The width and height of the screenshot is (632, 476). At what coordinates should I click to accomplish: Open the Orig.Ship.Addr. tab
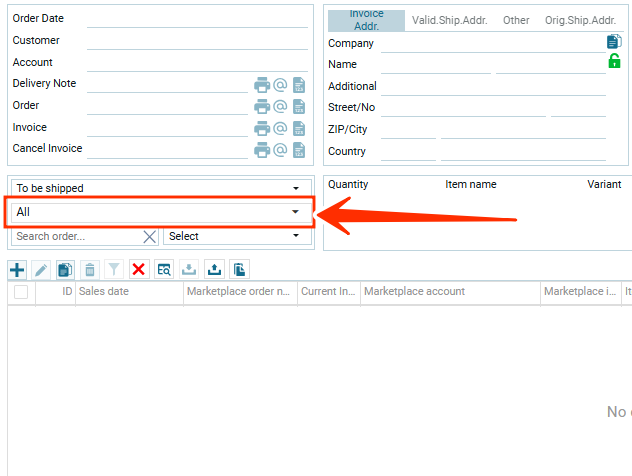tap(580, 20)
